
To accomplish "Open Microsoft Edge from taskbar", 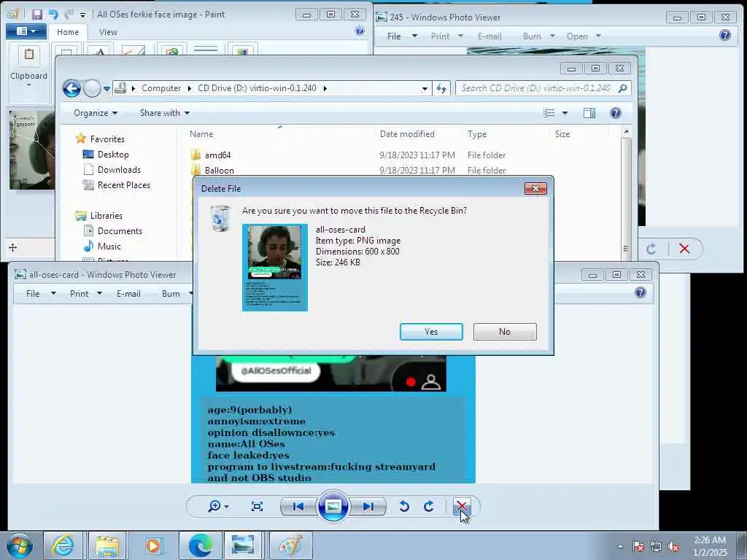I will pyautogui.click(x=200, y=545).
